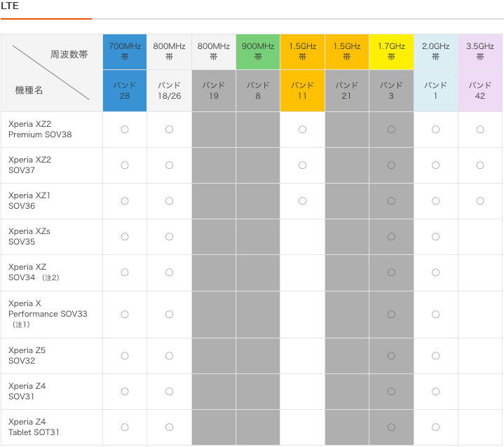Click Band 28 circle for Xperia Z4 SOV31
The width and height of the screenshot is (504, 447).
[x=125, y=391]
